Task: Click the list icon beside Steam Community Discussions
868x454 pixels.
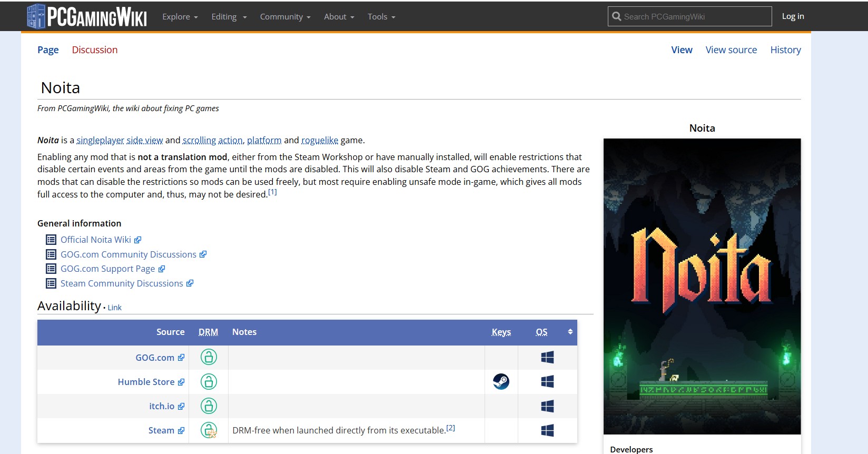Action: (51, 283)
